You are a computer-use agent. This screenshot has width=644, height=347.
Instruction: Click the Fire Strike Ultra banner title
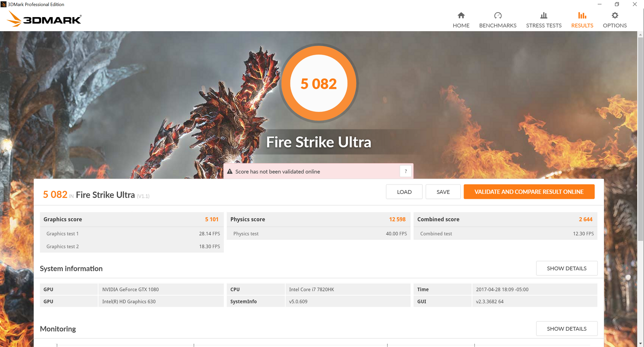pyautogui.click(x=319, y=142)
